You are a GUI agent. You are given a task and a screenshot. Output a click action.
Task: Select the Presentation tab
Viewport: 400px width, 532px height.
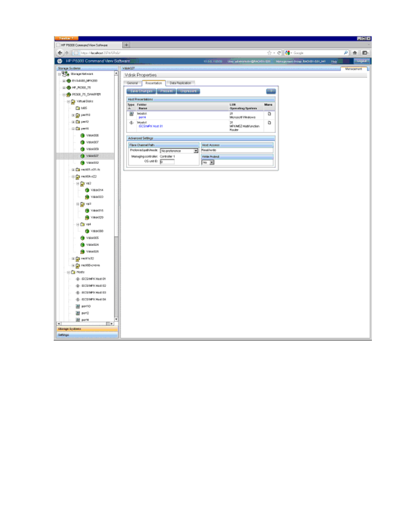(x=154, y=83)
